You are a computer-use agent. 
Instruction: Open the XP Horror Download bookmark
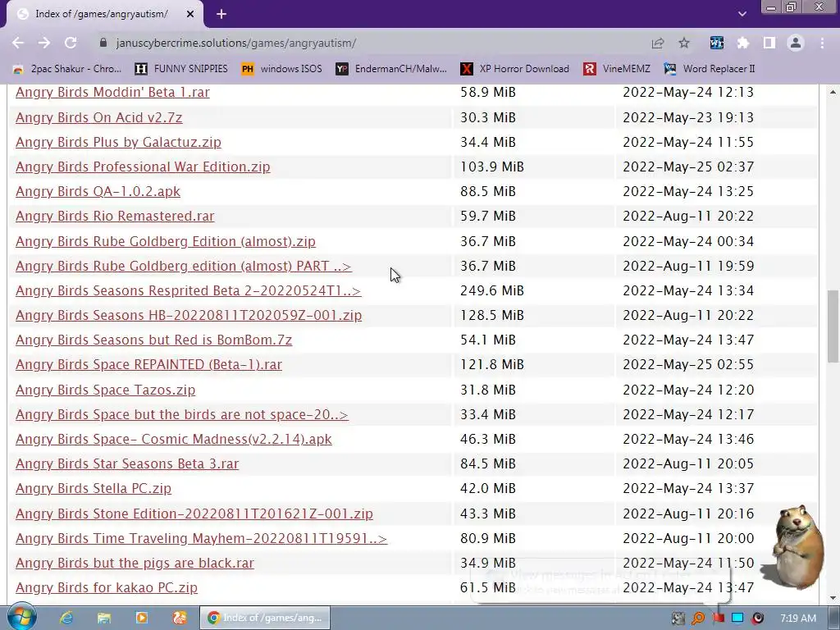515,69
